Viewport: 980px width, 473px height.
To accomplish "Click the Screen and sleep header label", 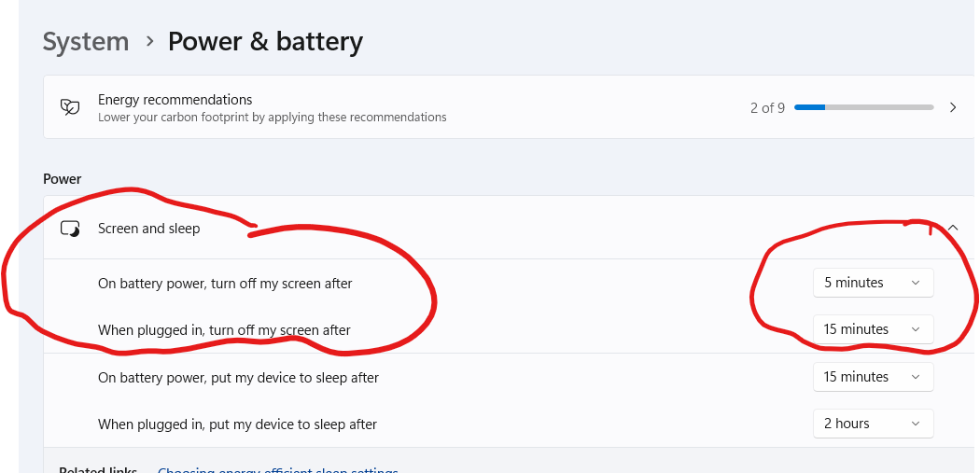I will [148, 229].
